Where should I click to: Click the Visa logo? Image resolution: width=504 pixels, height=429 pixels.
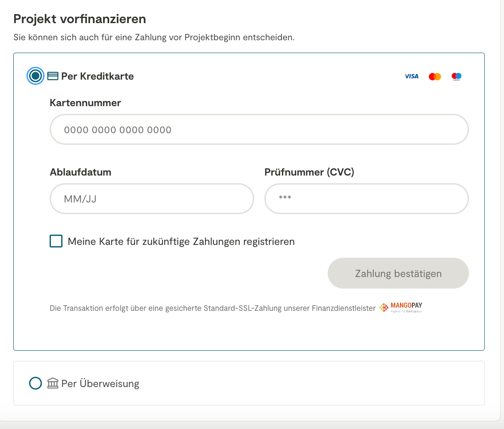(412, 76)
